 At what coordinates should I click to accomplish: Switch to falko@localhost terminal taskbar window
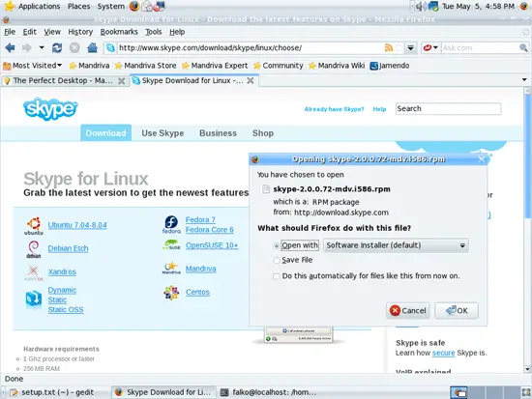(268, 392)
